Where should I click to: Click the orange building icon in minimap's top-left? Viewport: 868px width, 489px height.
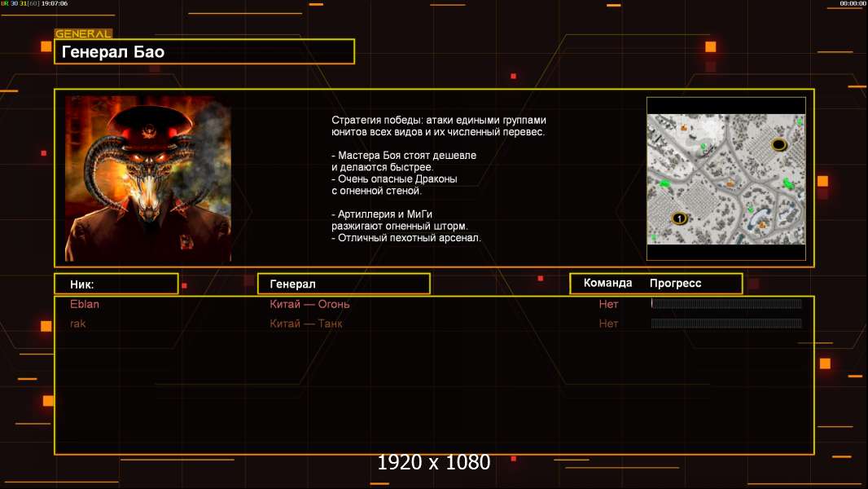(x=684, y=128)
